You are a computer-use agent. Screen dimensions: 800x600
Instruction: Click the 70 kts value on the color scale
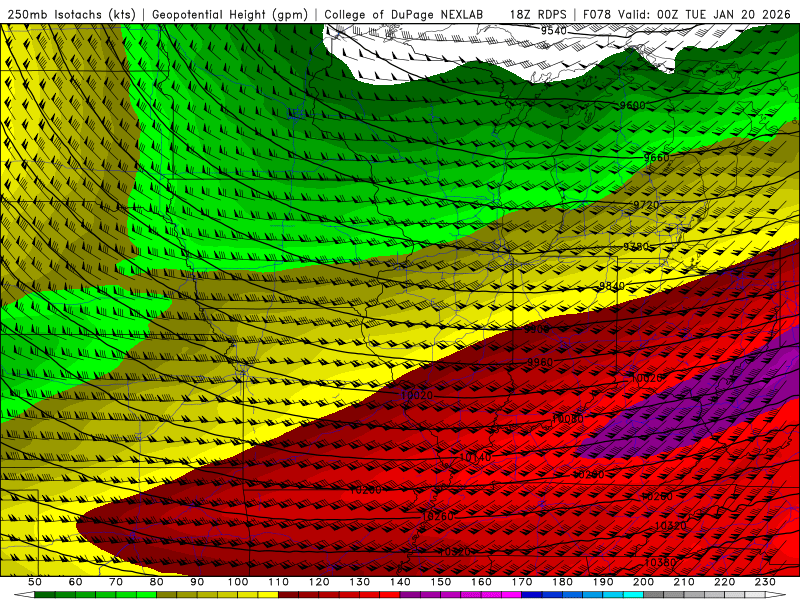[x=116, y=582]
